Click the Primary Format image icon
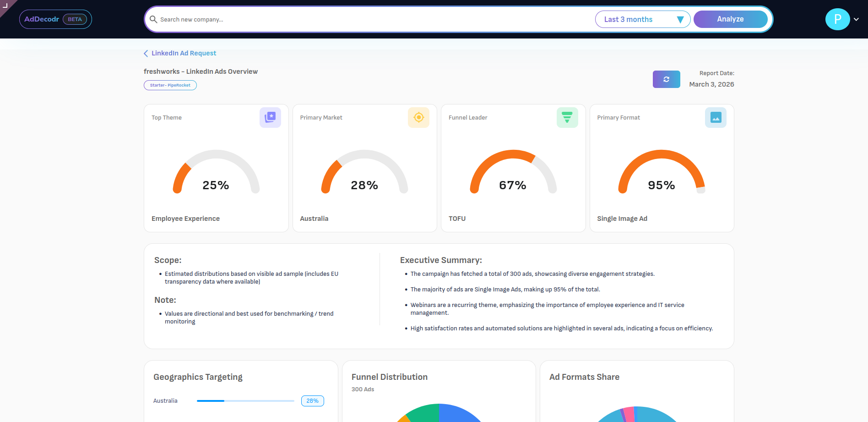Screen dimensions: 868x422 tap(716, 117)
